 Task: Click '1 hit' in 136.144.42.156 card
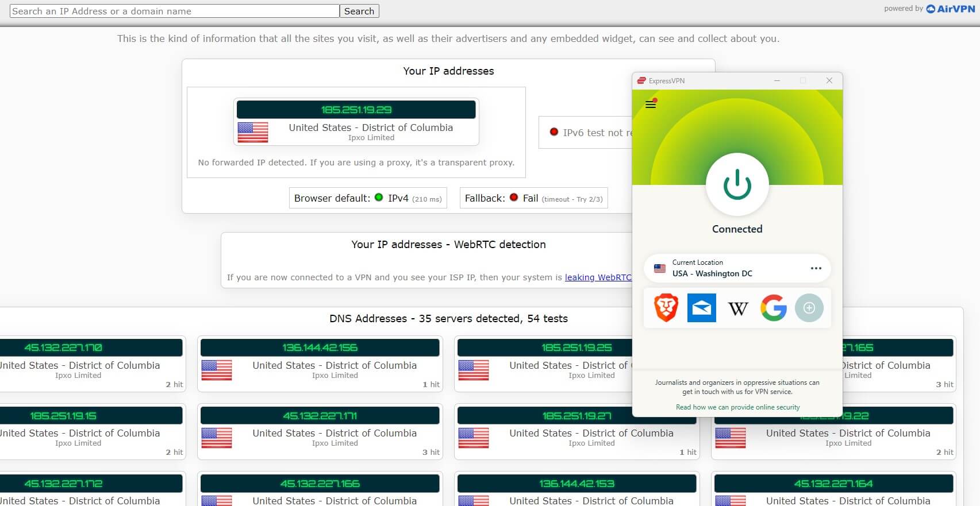[431, 384]
